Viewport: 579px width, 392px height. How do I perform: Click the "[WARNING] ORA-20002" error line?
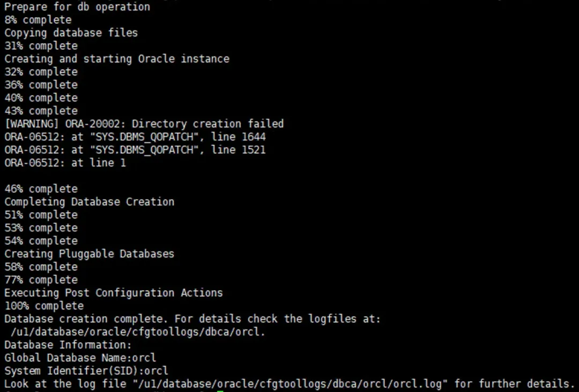(x=144, y=124)
